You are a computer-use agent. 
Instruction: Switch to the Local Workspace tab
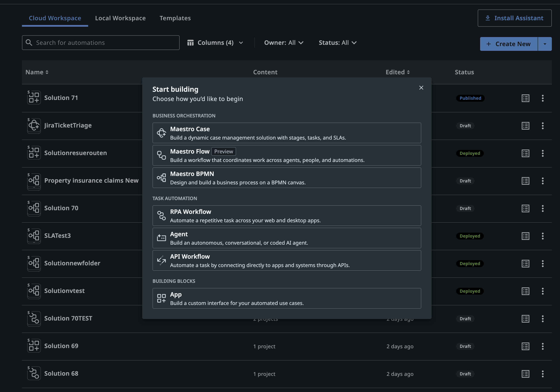[x=120, y=18]
